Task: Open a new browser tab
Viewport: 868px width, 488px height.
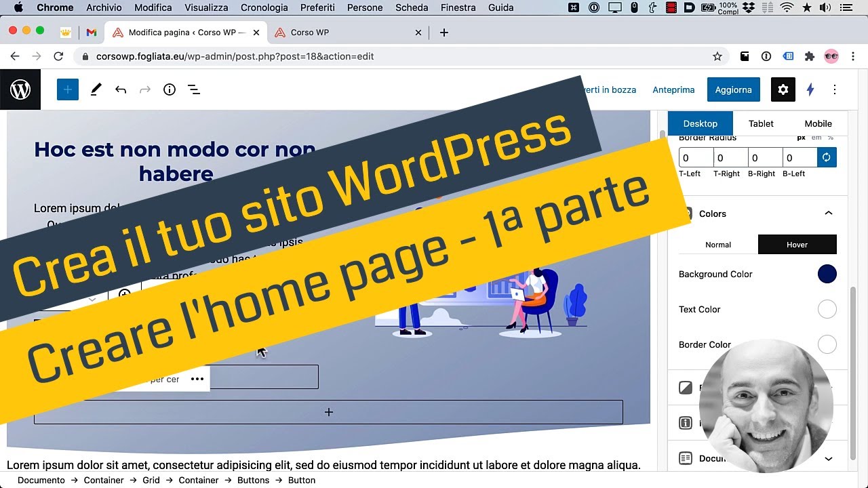Action: click(x=443, y=33)
